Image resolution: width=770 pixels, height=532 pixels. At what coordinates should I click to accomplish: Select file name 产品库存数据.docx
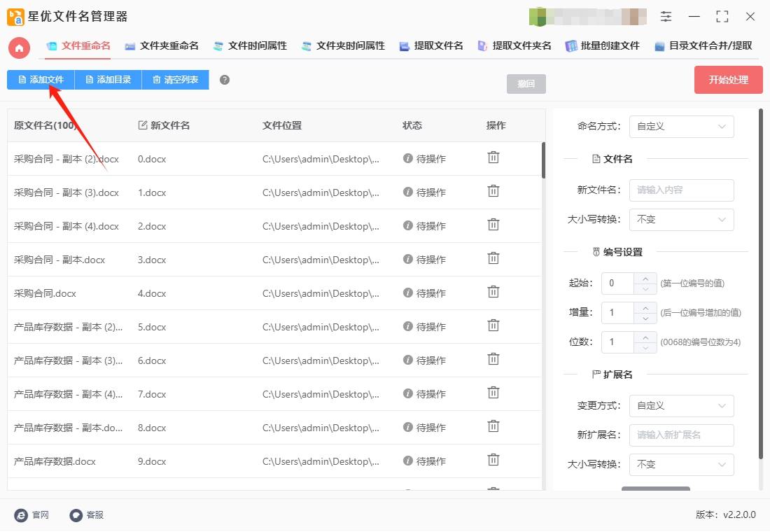(55, 462)
